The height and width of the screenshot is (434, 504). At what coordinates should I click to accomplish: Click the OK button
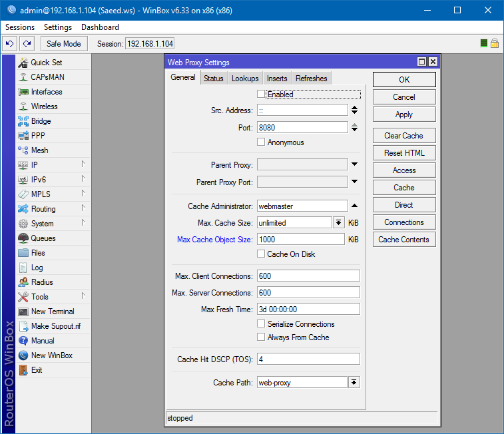(404, 80)
